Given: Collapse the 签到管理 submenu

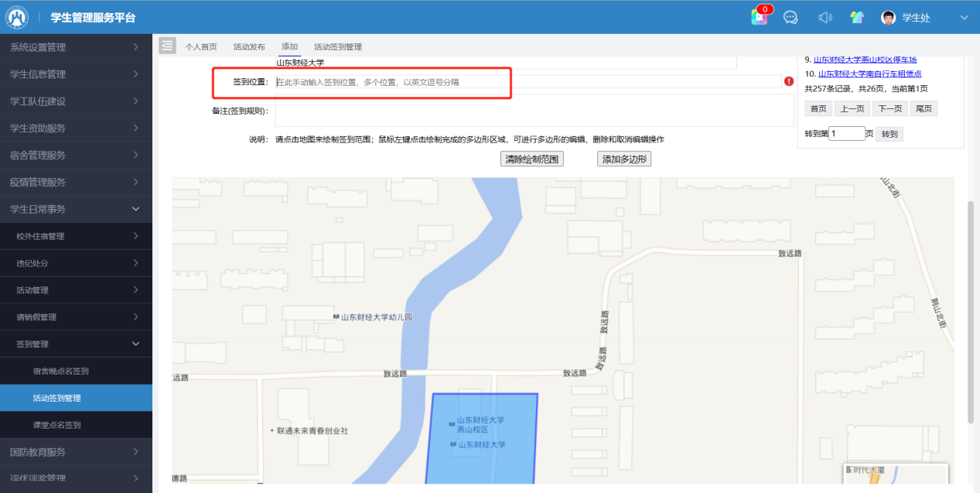Looking at the screenshot, I should 75,344.
